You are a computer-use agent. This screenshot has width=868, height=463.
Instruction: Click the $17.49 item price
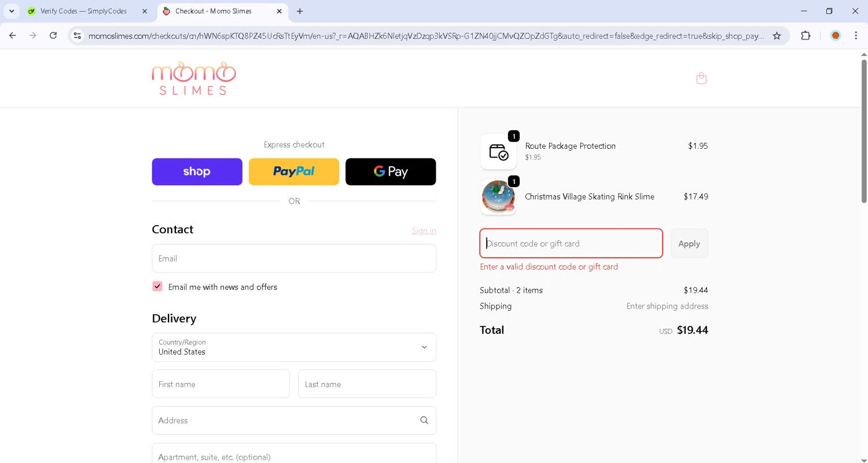696,196
